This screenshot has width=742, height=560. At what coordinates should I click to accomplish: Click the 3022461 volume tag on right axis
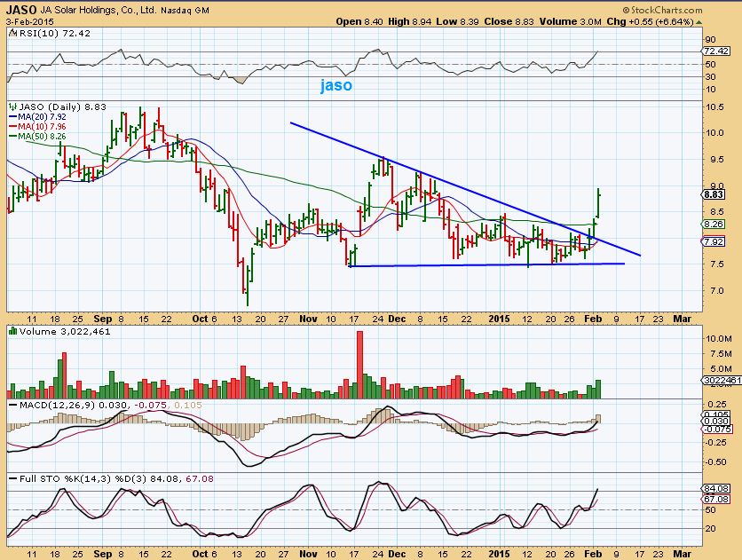coord(722,380)
